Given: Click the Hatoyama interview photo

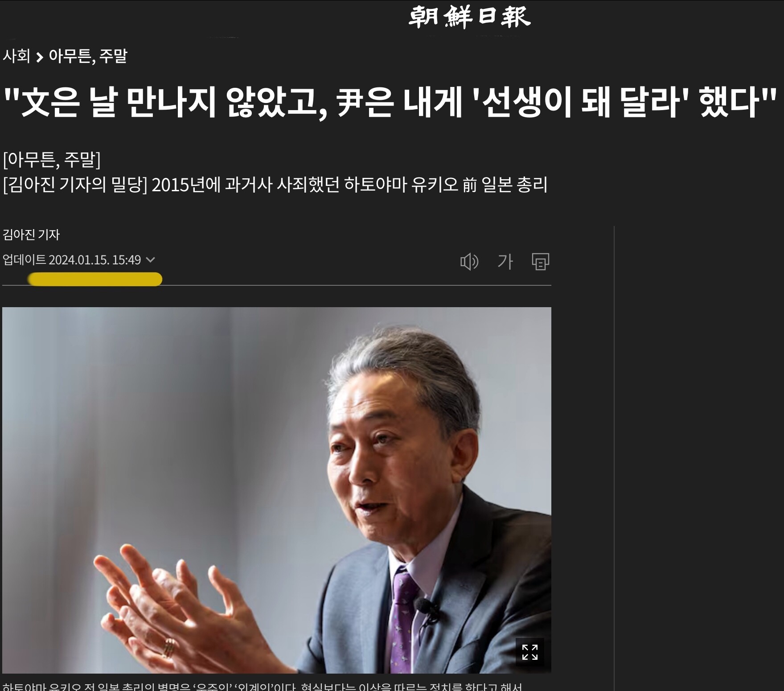Looking at the screenshot, I should coord(276,490).
